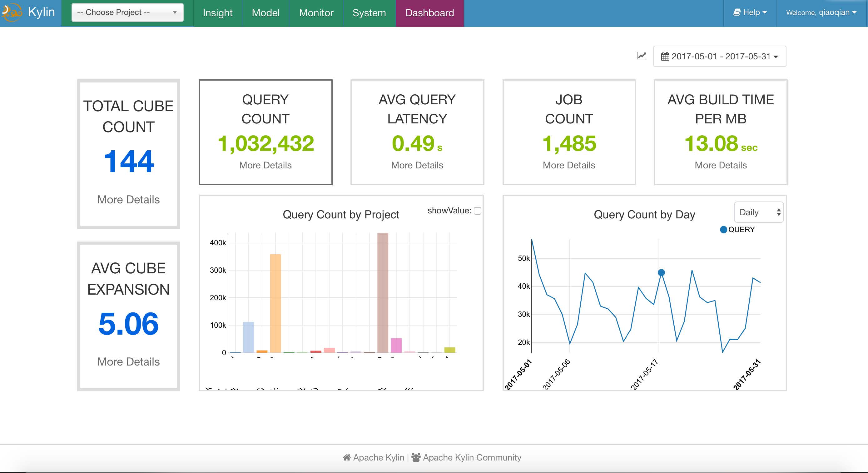Click More Details under Total Cube Count
868x473 pixels.
(128, 200)
